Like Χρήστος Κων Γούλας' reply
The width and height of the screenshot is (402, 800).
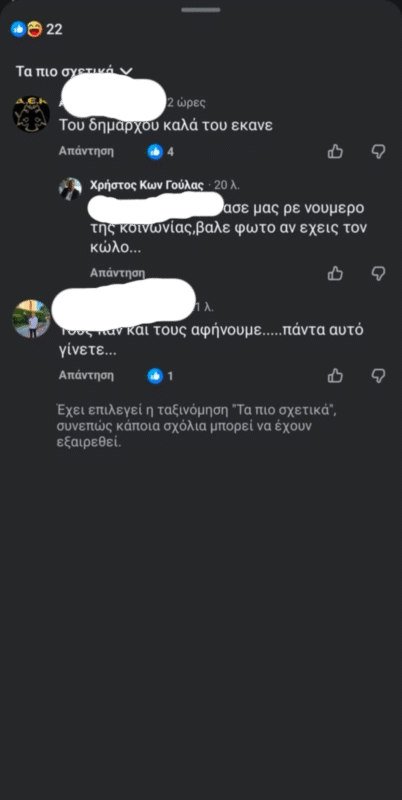click(x=335, y=273)
